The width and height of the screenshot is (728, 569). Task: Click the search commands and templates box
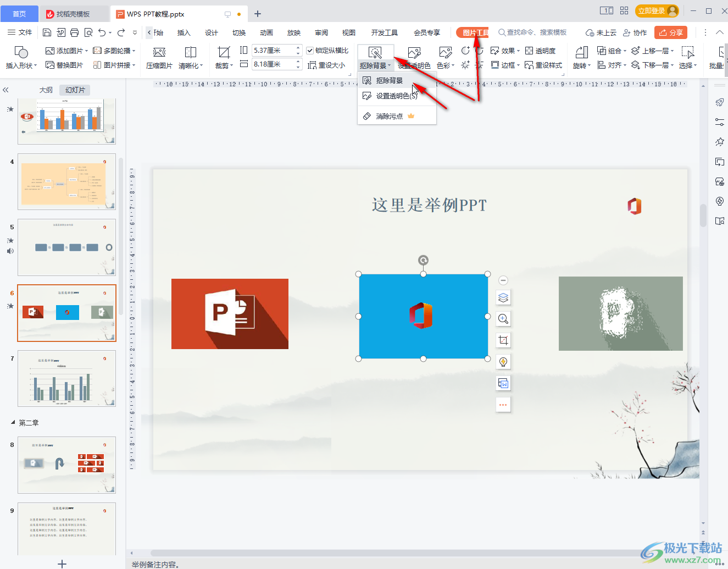pos(532,32)
